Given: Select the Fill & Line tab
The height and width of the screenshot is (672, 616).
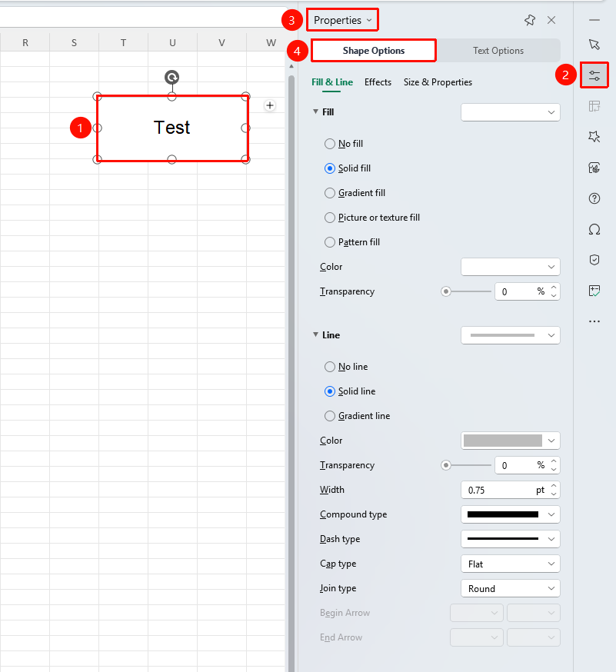Looking at the screenshot, I should [x=332, y=82].
